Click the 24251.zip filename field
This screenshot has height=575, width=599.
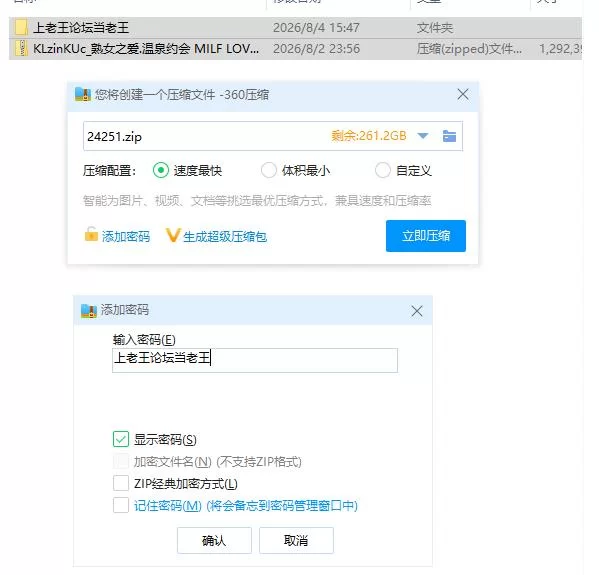coord(206,136)
